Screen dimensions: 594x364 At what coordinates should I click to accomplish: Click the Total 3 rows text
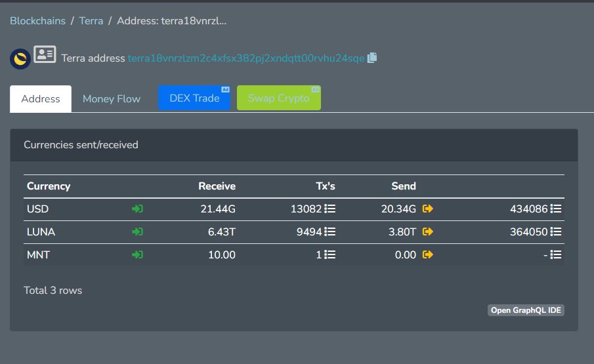coord(53,290)
